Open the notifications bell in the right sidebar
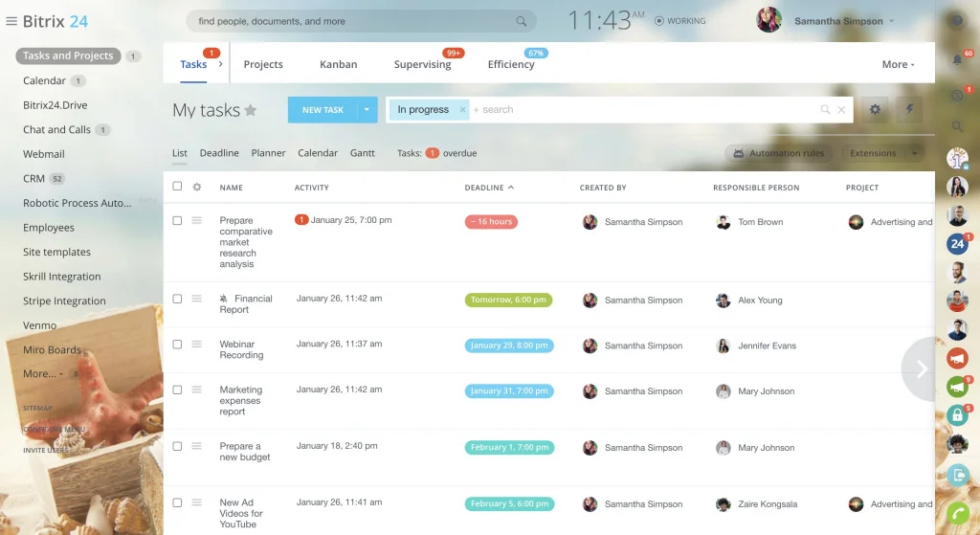The height and width of the screenshot is (535, 980). [x=957, y=59]
